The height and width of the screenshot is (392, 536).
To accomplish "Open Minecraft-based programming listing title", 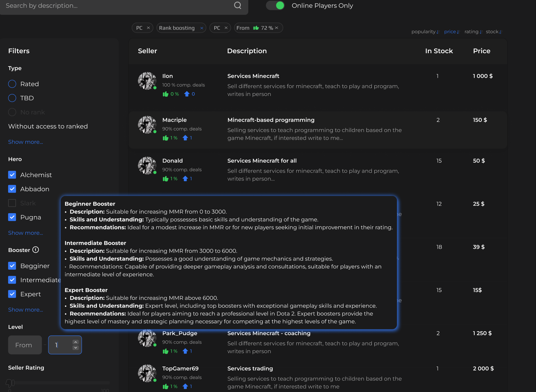I will coord(271,120).
